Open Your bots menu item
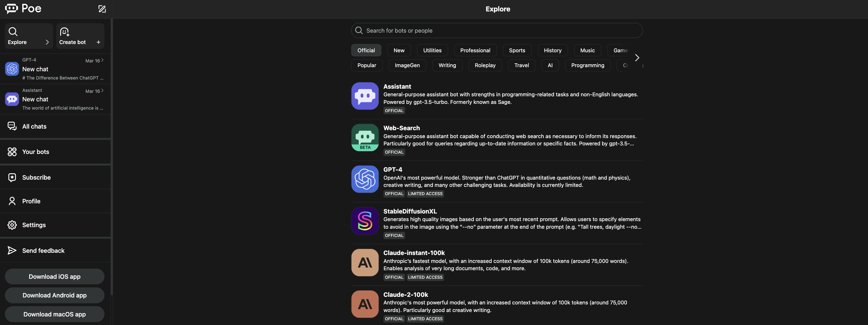This screenshot has height=325, width=868. pos(55,152)
